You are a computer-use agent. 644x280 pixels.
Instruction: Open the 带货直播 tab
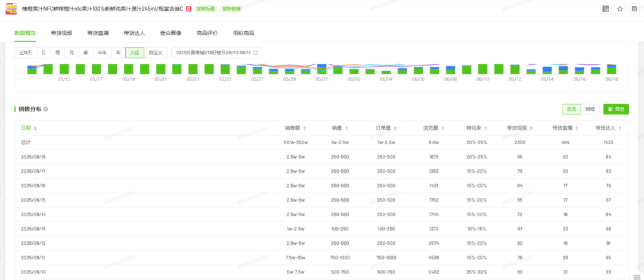coord(98,33)
